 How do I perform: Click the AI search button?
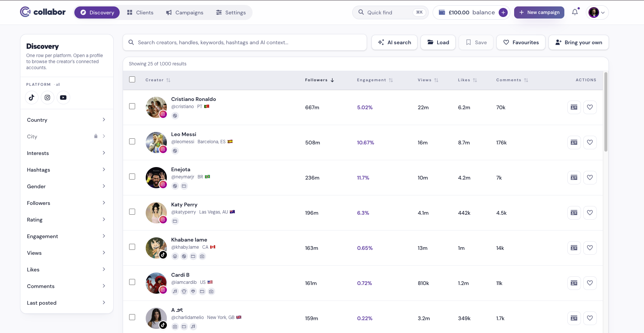tap(394, 42)
